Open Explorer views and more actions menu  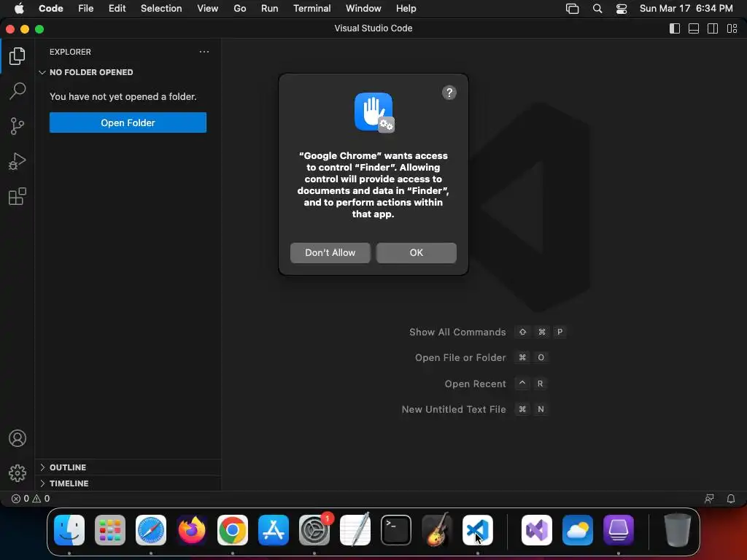[204, 52]
